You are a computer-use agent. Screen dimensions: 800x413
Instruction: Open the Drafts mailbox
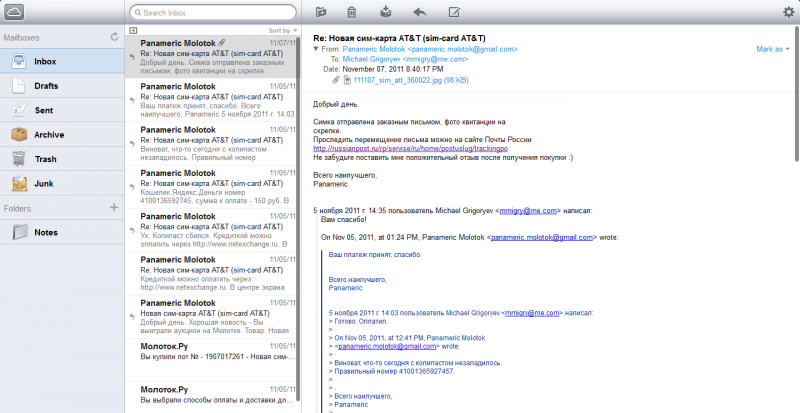pyautogui.click(x=62, y=86)
